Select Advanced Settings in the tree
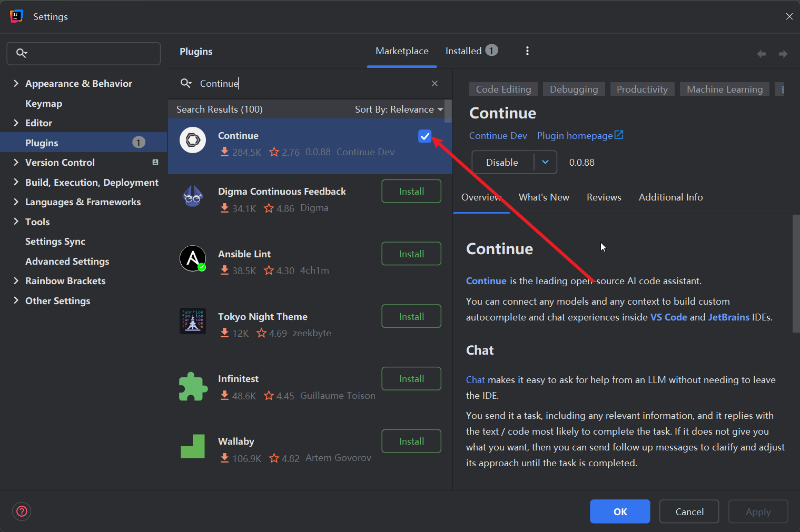 [67, 261]
